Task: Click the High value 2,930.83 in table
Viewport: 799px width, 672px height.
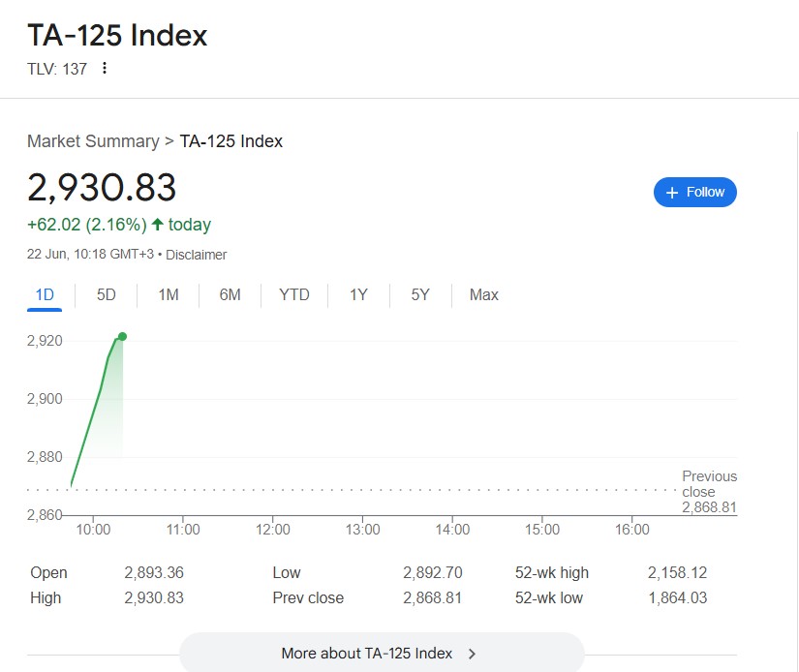Action: [154, 597]
